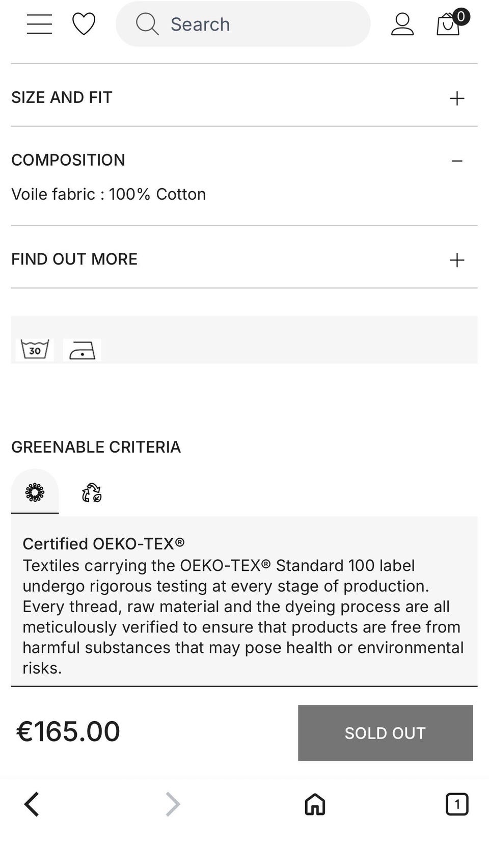Open the browser tabs switcher
Image resolution: width=489 pixels, height=868 pixels.
pos(457,804)
